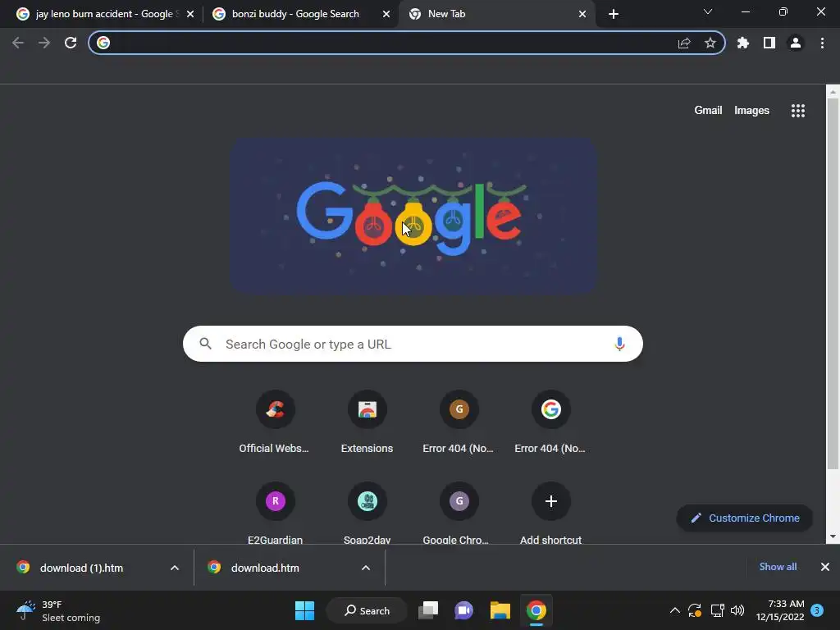Image resolution: width=840 pixels, height=630 pixels.
Task: Open the E2Guardian shortcut
Action: (275, 514)
